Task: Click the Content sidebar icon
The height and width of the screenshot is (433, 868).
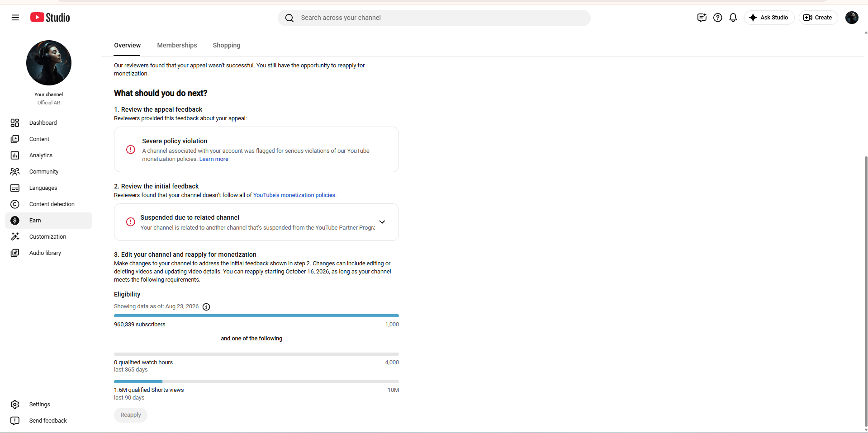Action: click(15, 139)
